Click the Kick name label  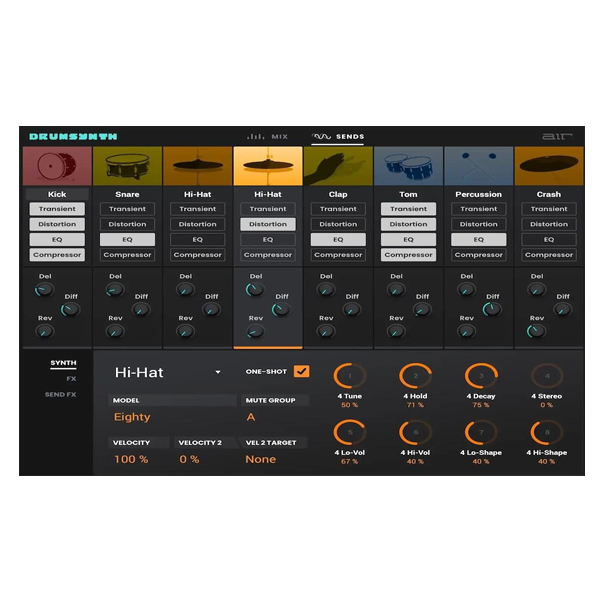coord(57,194)
